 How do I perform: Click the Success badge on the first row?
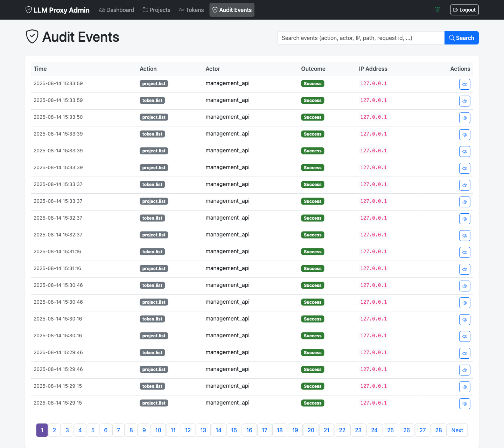(313, 83)
